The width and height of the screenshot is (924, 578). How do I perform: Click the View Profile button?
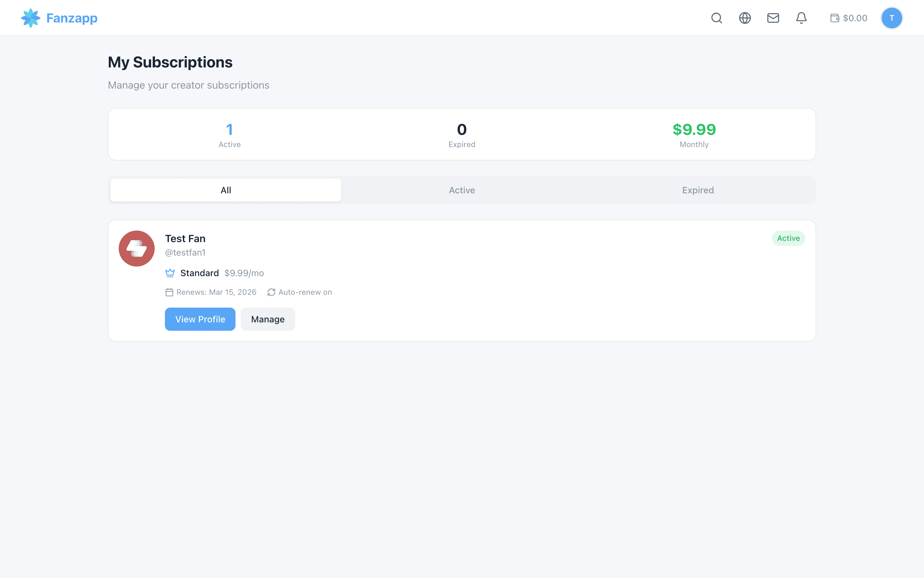click(x=200, y=319)
